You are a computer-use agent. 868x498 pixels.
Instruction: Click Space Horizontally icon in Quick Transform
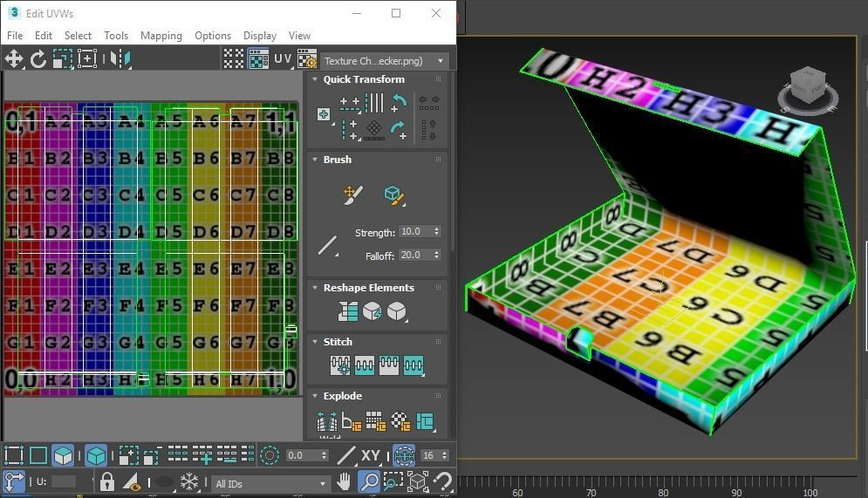(429, 103)
